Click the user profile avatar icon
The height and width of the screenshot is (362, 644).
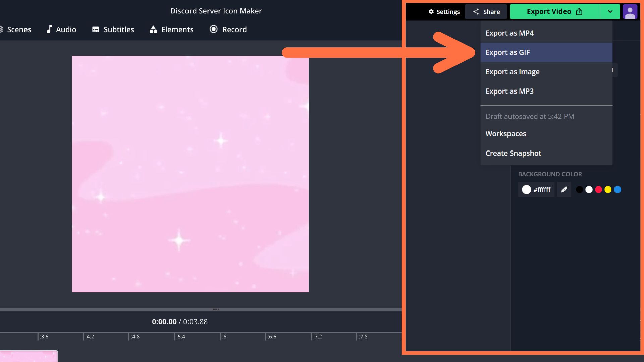coord(629,11)
